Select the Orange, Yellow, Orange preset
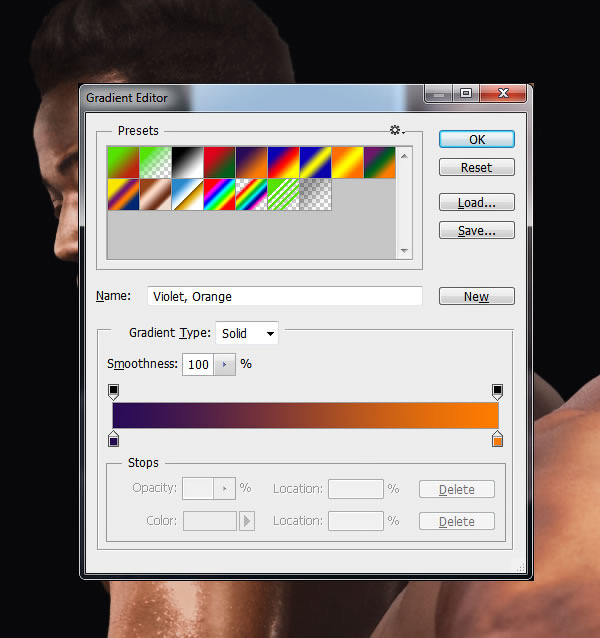 point(347,163)
